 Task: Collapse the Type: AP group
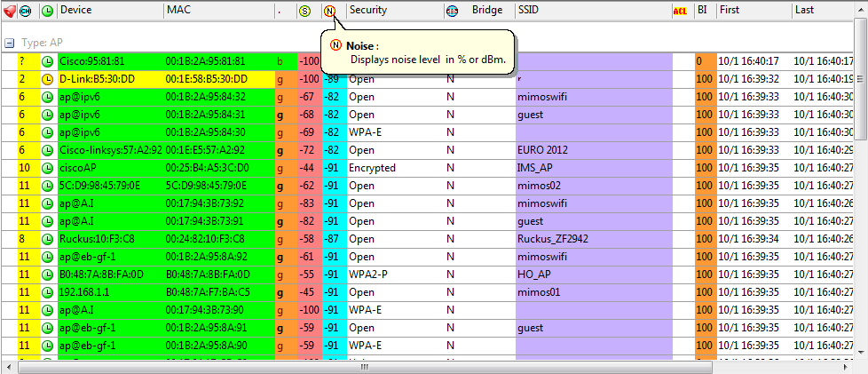click(9, 44)
